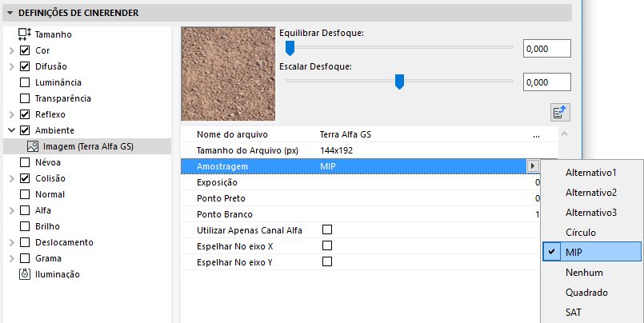Expand the Grama tree node
This screenshot has width=644, height=323.
tap(12, 258)
